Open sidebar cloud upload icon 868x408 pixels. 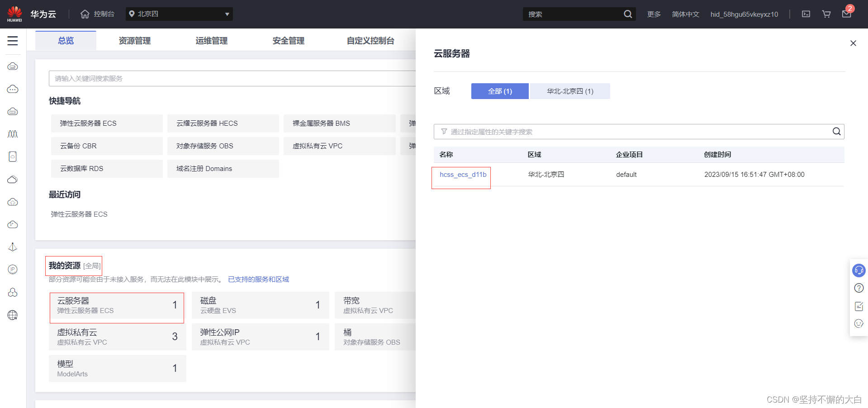click(13, 202)
